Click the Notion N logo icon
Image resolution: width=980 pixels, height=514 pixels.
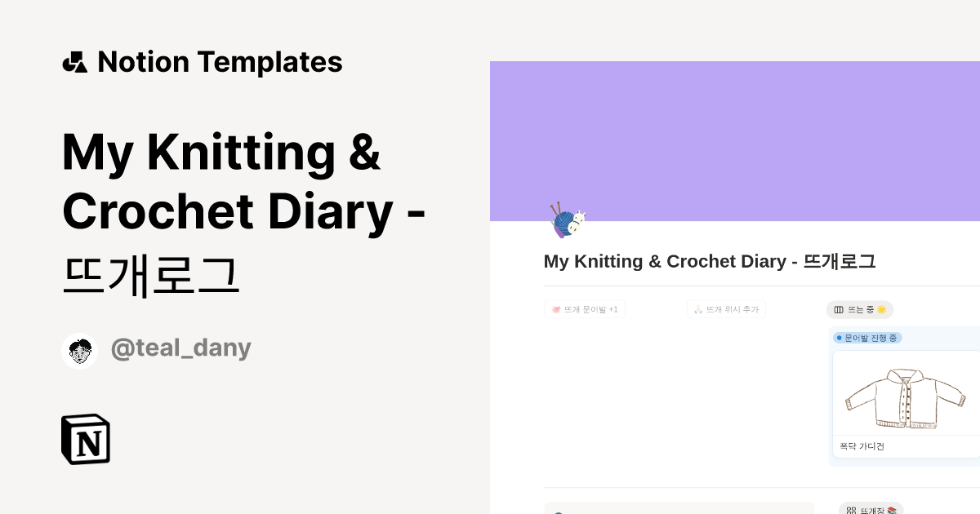(x=86, y=438)
